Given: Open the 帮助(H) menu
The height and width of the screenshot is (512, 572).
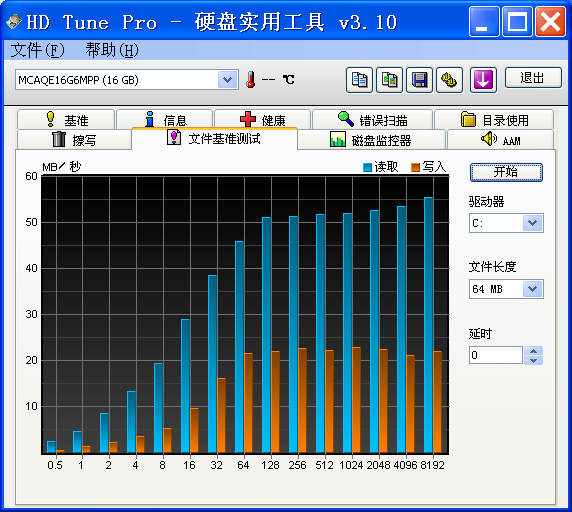Looking at the screenshot, I should click(112, 50).
